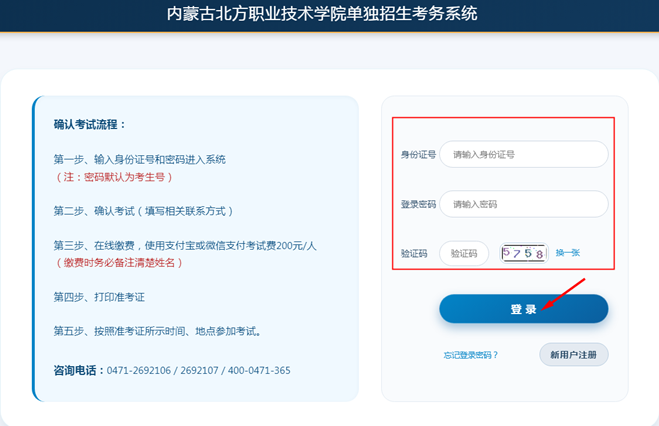659x426 pixels.
Task: Click the red note 缴费时务必备注清楚姓名
Action: point(120,262)
